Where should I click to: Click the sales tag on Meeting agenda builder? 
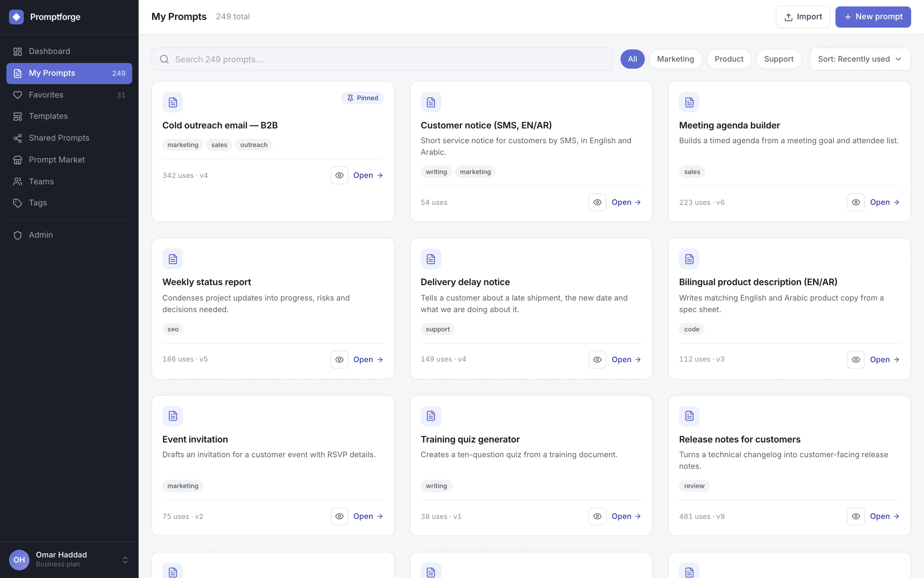[x=692, y=172]
